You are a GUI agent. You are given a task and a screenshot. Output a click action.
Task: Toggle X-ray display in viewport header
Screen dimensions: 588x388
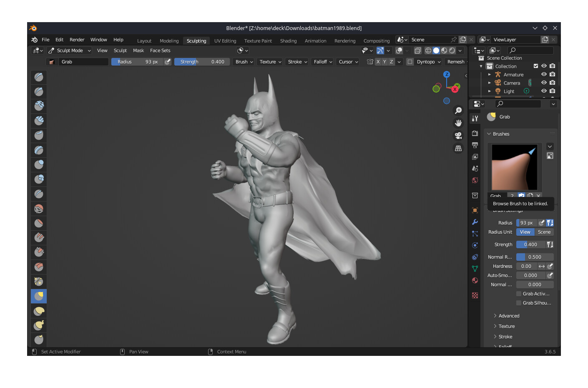click(417, 50)
